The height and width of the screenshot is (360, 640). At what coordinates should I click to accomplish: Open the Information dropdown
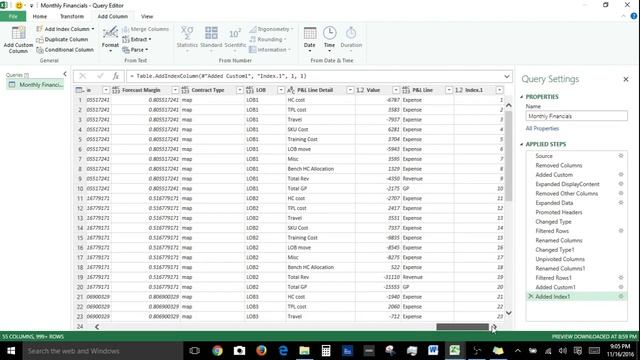click(270, 49)
